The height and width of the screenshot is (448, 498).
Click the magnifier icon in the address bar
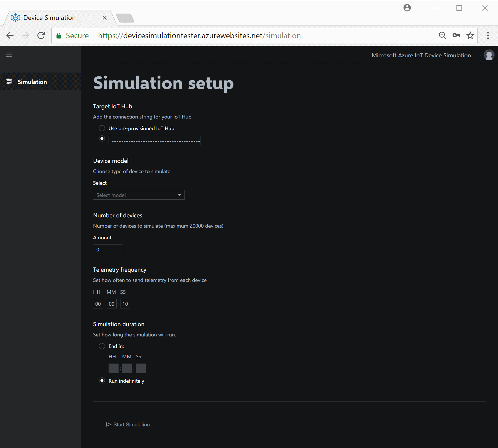[443, 35]
